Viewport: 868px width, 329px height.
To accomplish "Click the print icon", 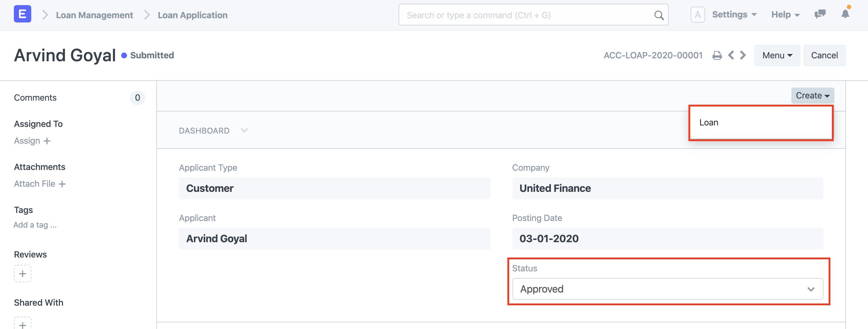I will point(717,55).
